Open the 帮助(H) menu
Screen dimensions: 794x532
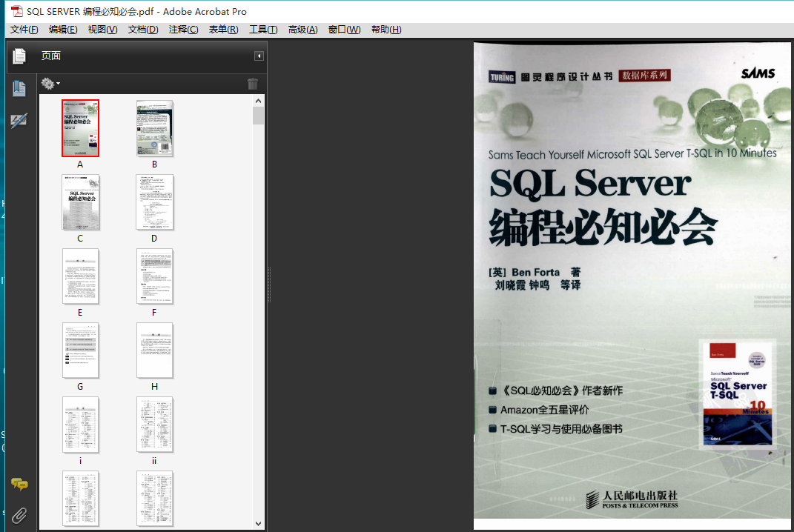click(x=386, y=30)
